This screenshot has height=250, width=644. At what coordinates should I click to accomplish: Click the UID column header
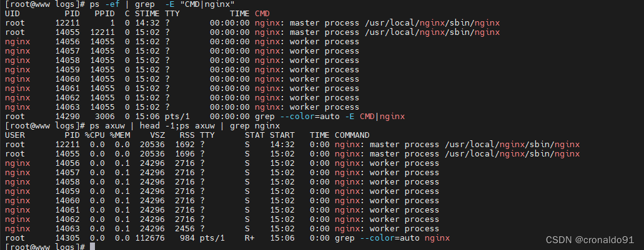tap(12, 14)
